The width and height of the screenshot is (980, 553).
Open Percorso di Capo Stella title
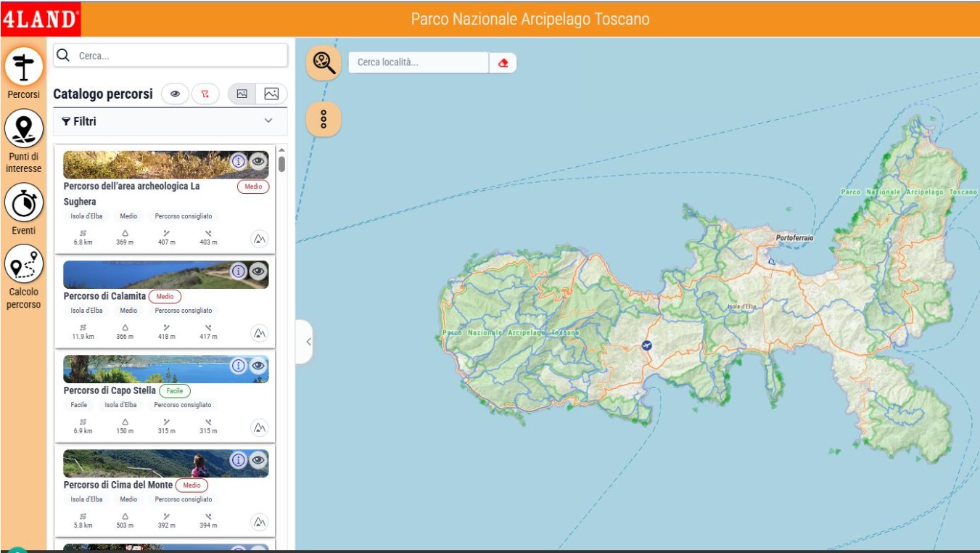tap(110, 390)
